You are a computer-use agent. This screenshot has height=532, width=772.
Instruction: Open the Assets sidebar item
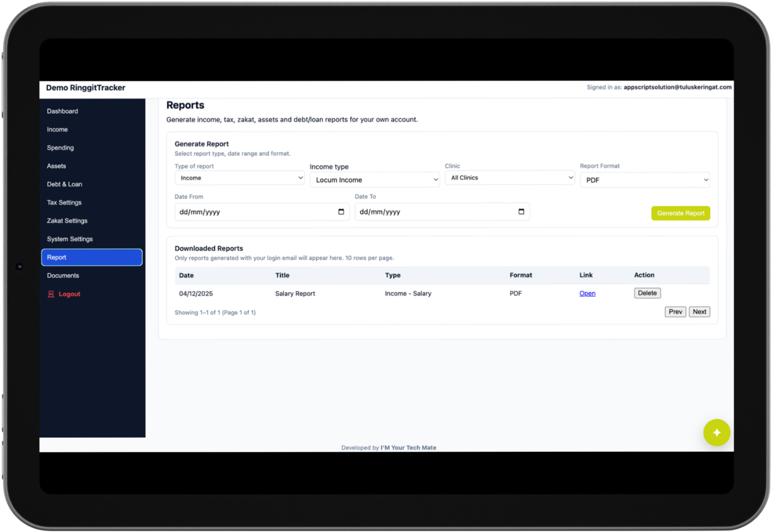pos(56,166)
